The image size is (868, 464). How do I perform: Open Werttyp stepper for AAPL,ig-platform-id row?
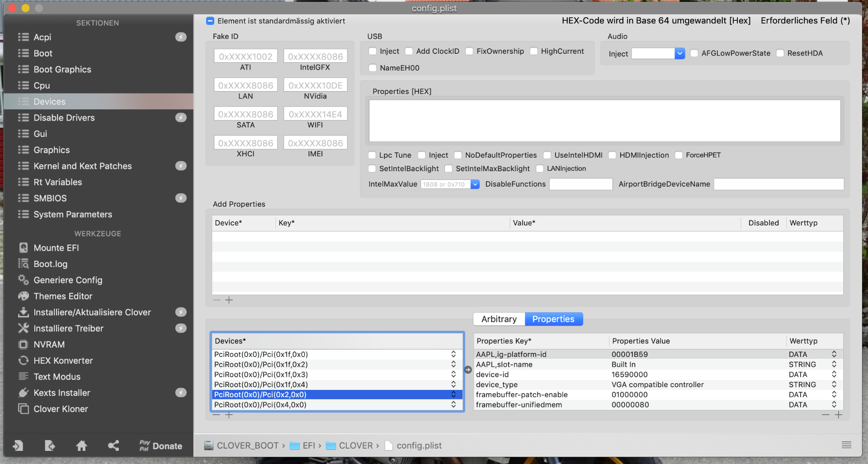pyautogui.click(x=834, y=354)
